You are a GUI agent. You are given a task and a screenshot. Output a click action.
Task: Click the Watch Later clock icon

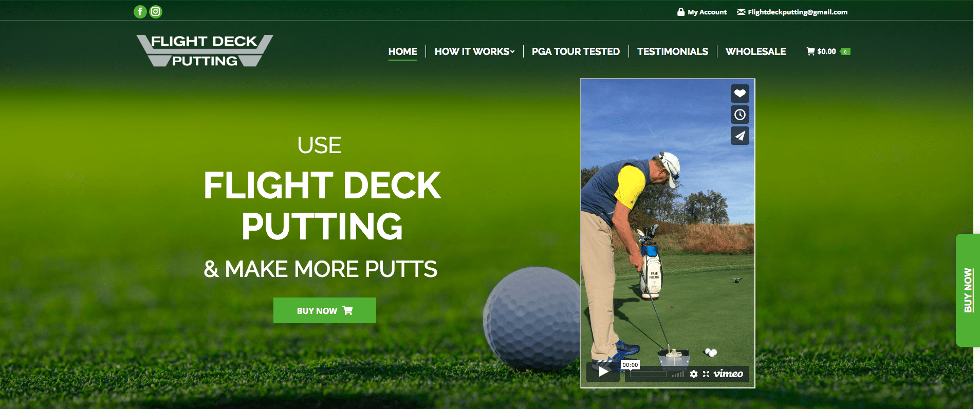click(x=739, y=115)
